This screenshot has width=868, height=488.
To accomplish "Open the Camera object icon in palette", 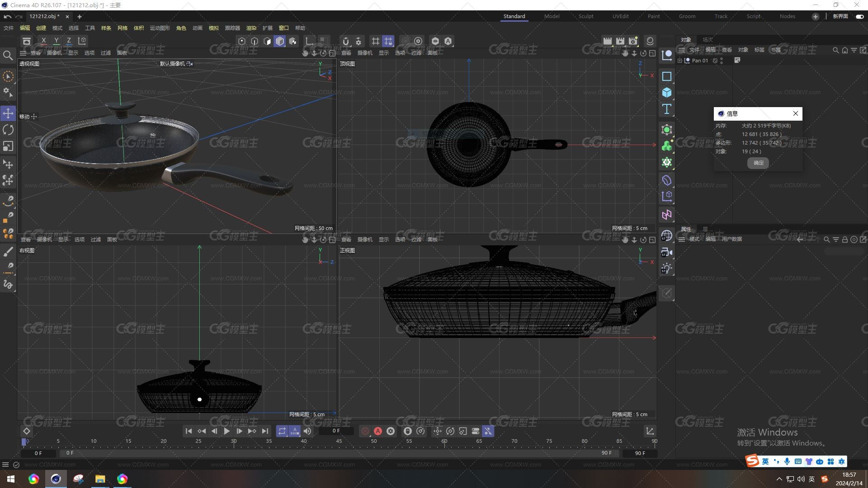I will 667,252.
